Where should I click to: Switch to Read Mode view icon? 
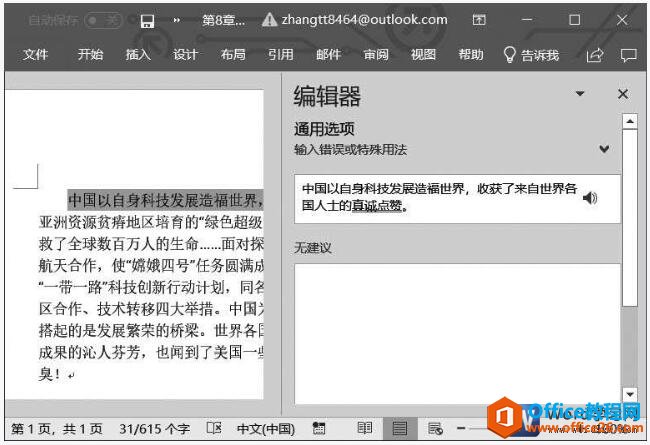(365, 428)
